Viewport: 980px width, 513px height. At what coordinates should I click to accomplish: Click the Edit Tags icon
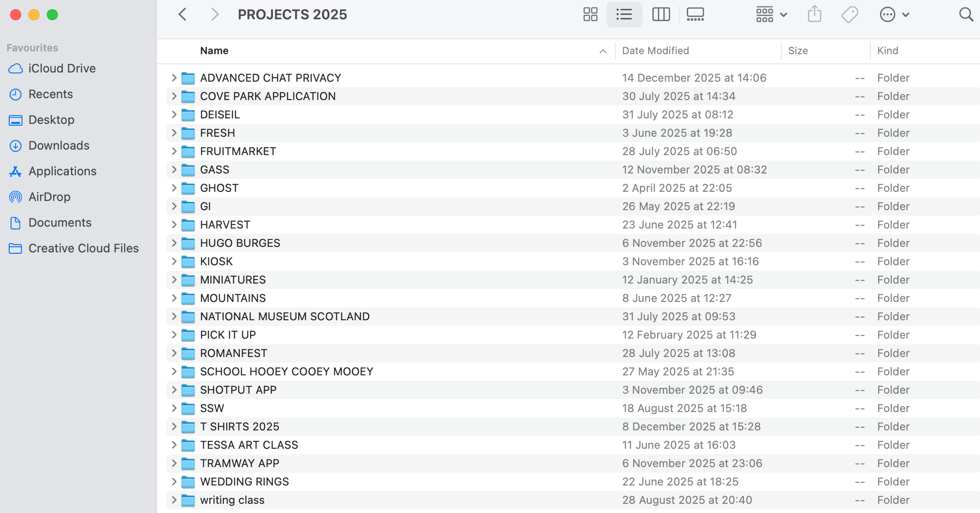[849, 15]
